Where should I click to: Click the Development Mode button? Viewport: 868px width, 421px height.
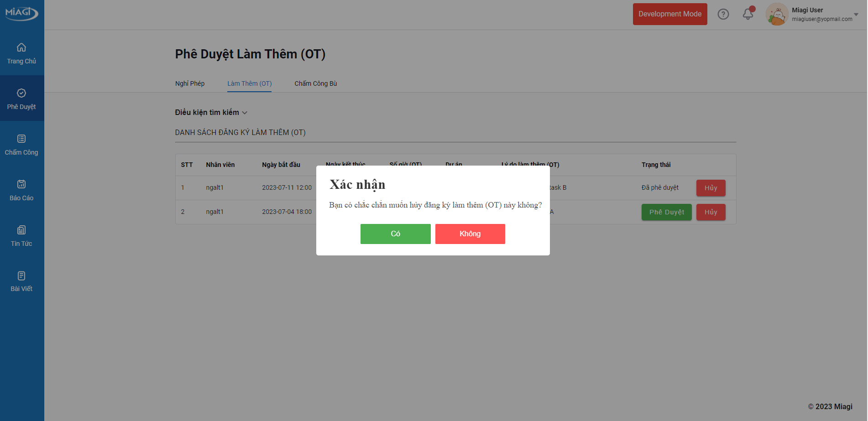point(669,14)
